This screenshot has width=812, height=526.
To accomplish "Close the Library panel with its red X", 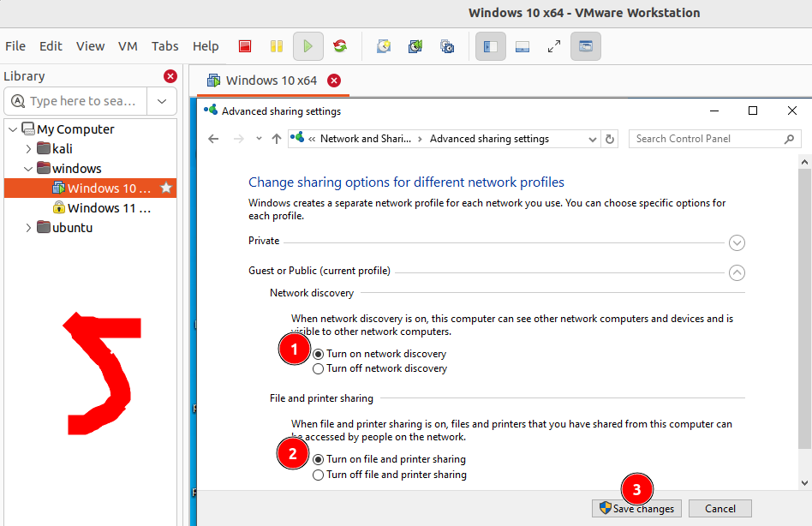I will click(x=170, y=76).
